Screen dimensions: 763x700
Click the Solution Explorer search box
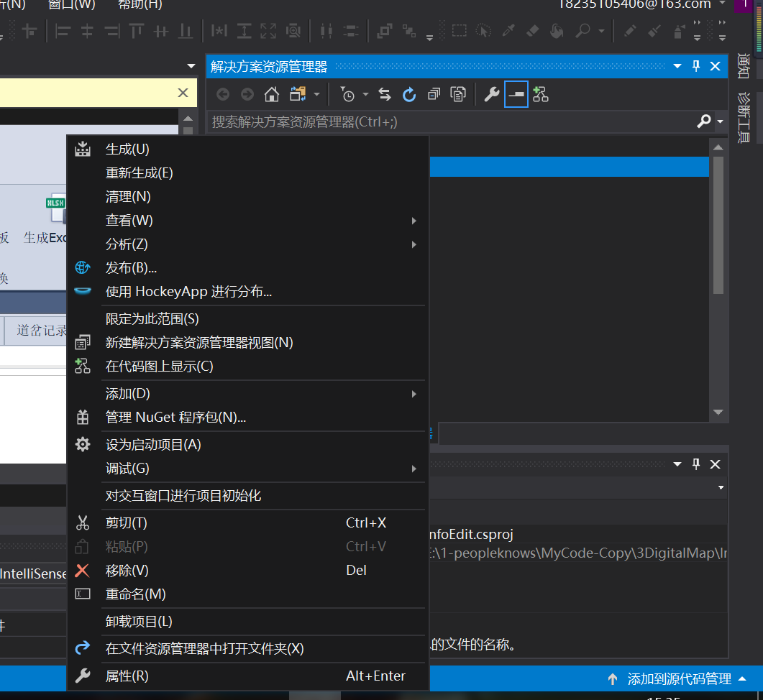coord(452,121)
